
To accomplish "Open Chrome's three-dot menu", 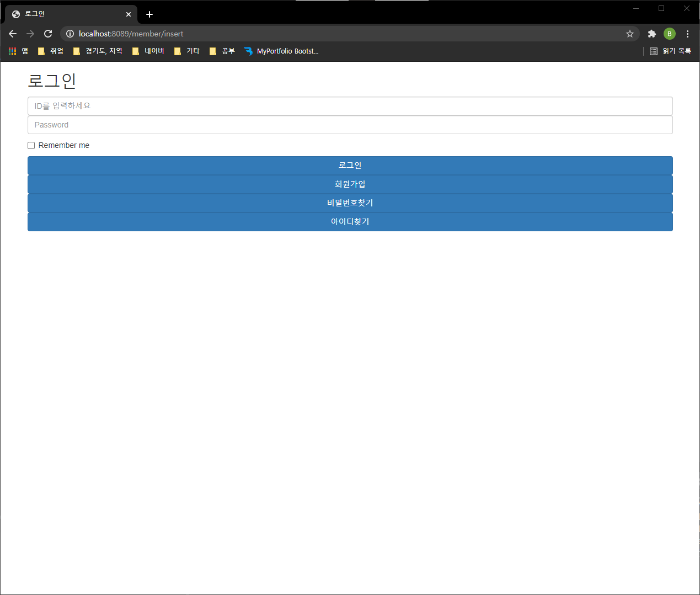I will point(687,34).
